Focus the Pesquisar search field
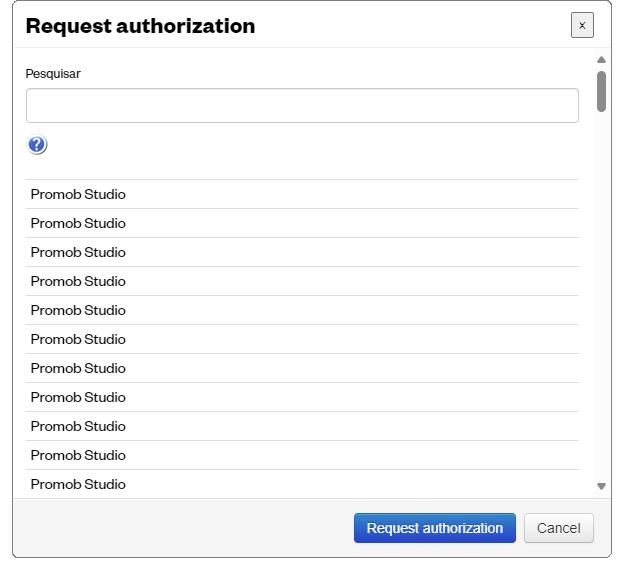 [x=302, y=106]
